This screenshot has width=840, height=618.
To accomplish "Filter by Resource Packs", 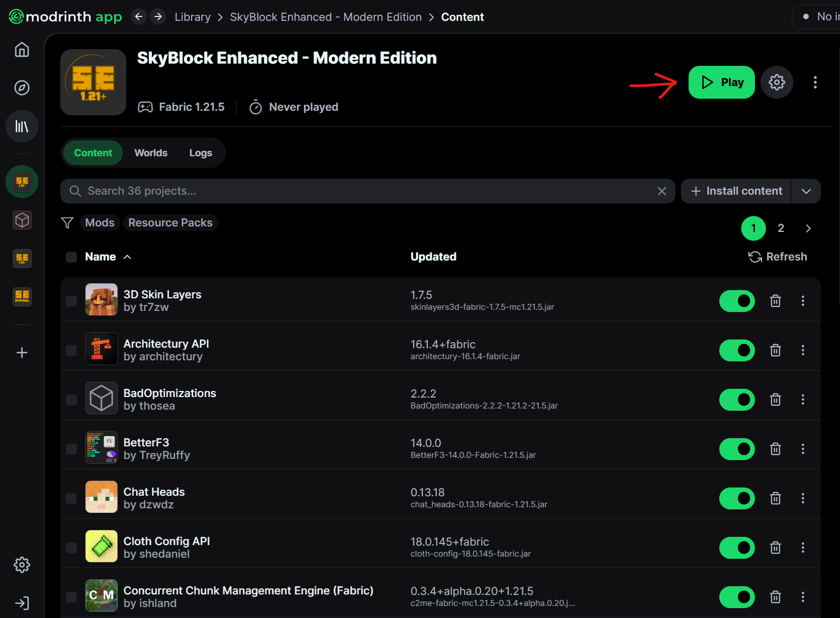I will pyautogui.click(x=170, y=223).
